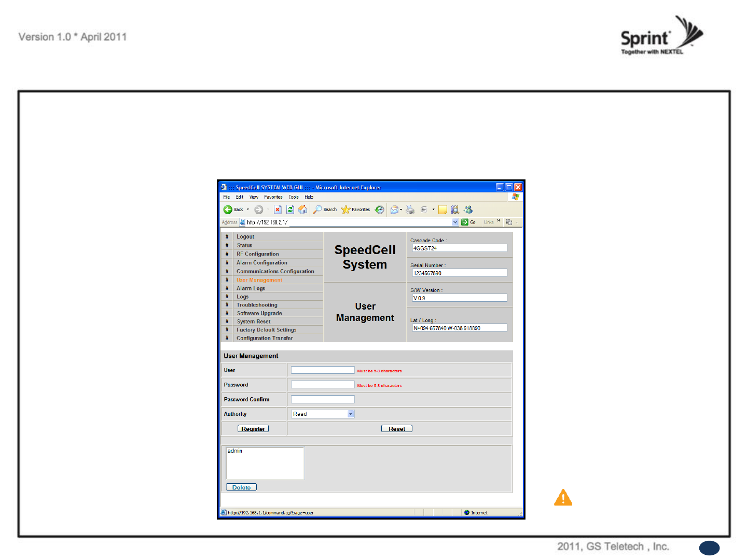The height and width of the screenshot is (560, 747).
Task: Print the page with the printer icon
Action: (x=410, y=209)
